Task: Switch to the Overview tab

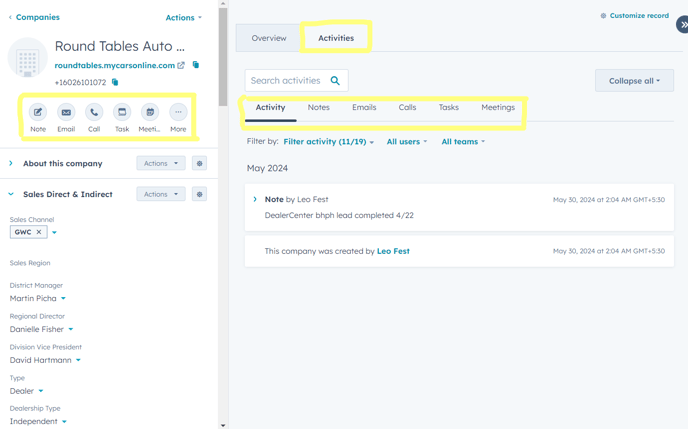Action: 269,38
